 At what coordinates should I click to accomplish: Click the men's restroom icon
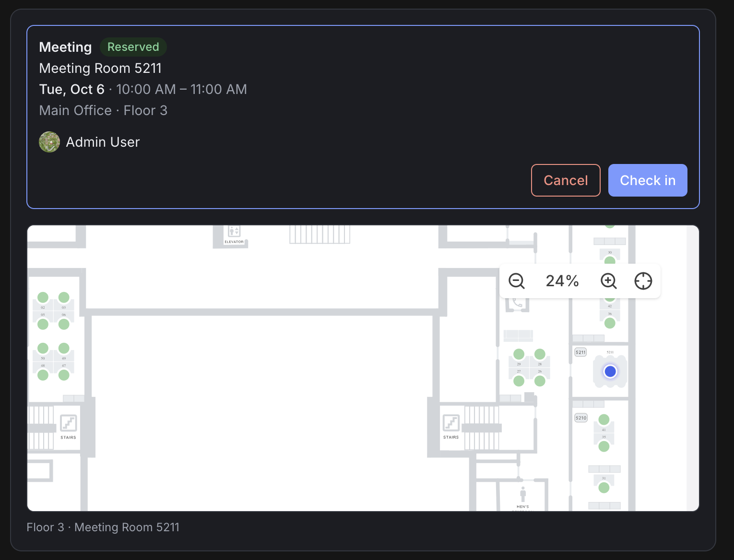pyautogui.click(x=523, y=494)
